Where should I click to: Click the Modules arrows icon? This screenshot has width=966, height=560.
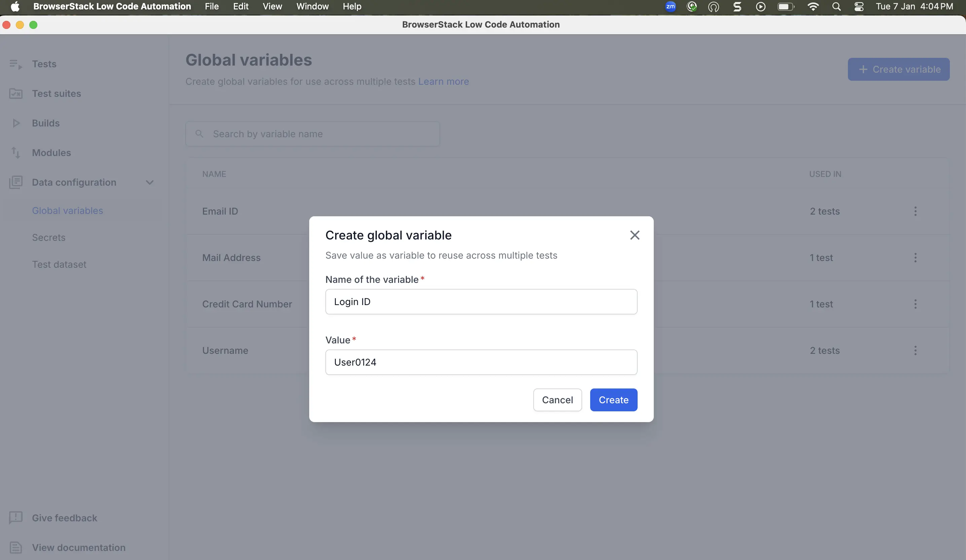point(15,153)
